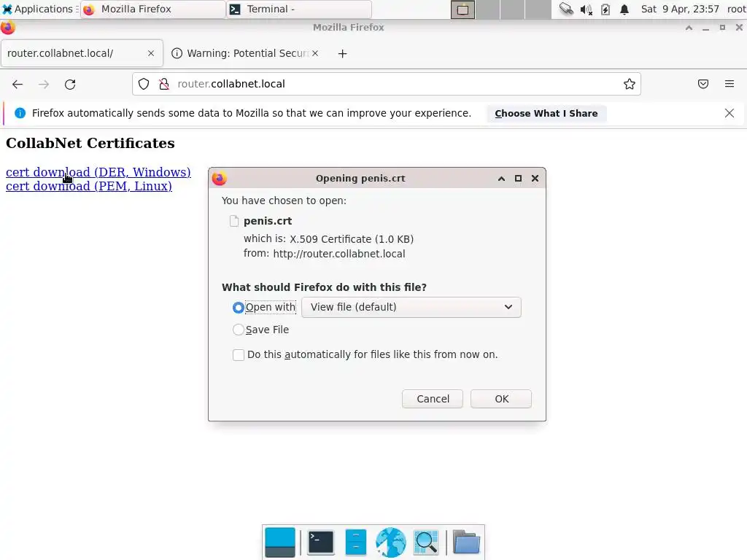Open the Applications menu in the panel
The height and width of the screenshot is (560, 747).
[x=39, y=9]
